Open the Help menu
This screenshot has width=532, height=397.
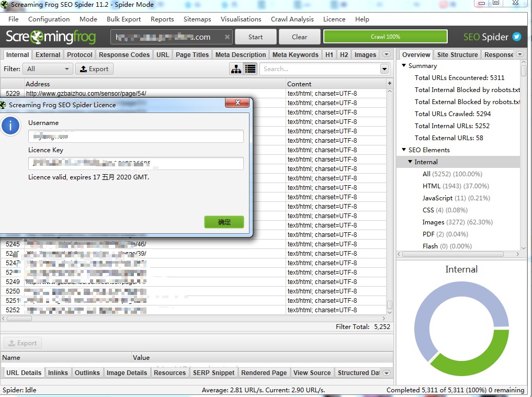tap(362, 19)
